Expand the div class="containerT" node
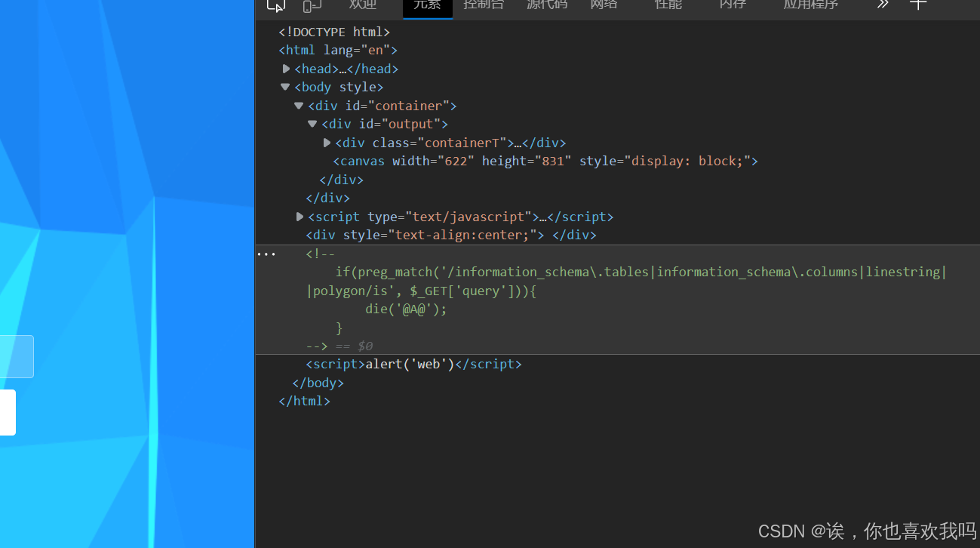This screenshot has width=980, height=548. tap(327, 143)
